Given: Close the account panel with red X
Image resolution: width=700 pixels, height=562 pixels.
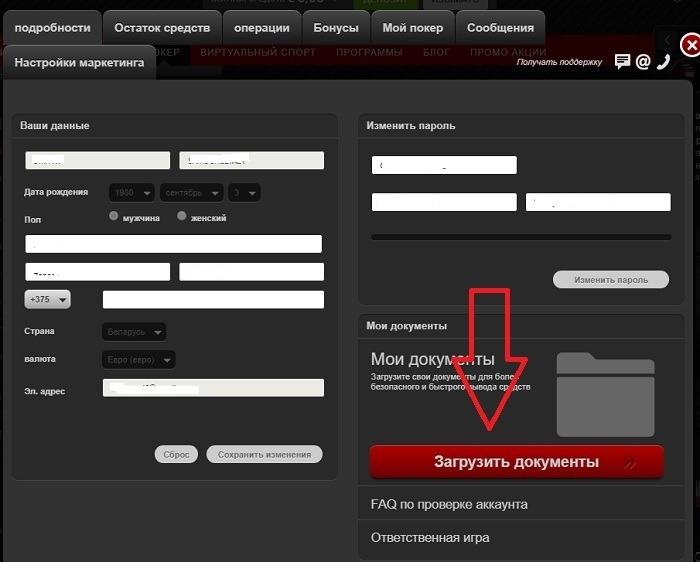Looking at the screenshot, I should pos(690,45).
